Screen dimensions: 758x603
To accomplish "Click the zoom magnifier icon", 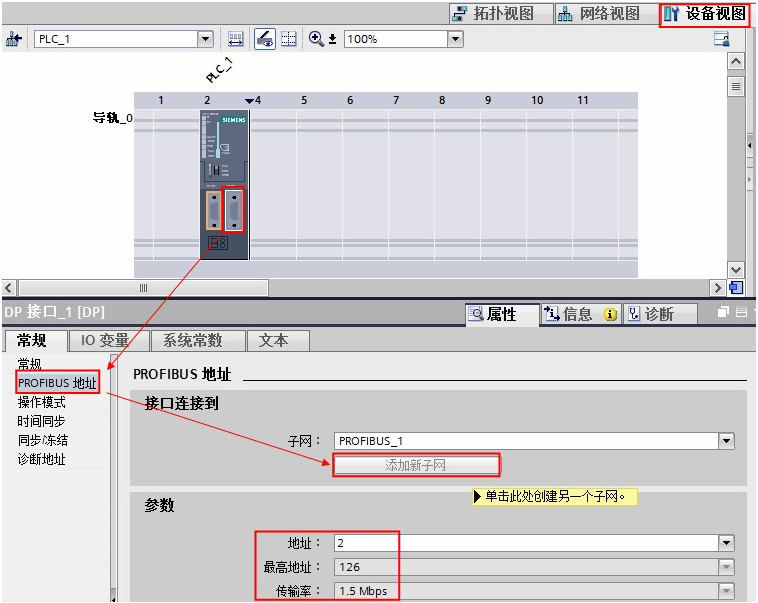I will tap(316, 39).
